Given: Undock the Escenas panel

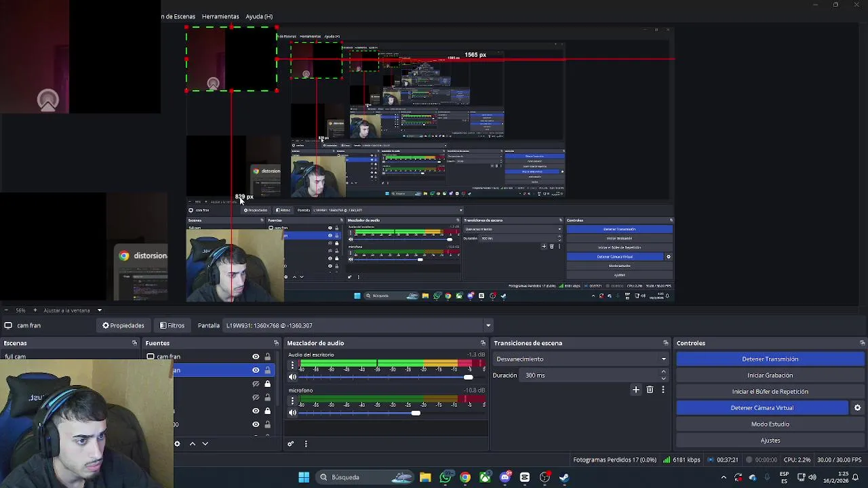Looking at the screenshot, I should click(x=134, y=343).
